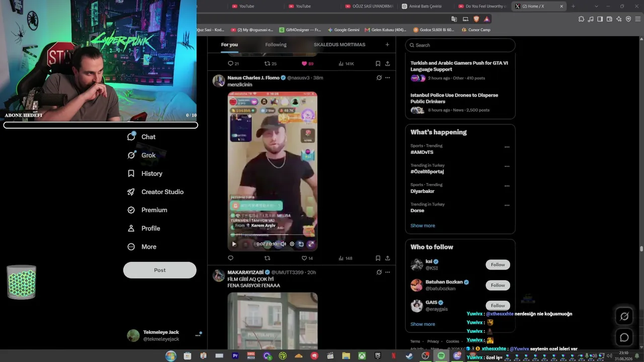Show more accounts under Who to follow
The width and height of the screenshot is (644, 362).
pyautogui.click(x=423, y=324)
